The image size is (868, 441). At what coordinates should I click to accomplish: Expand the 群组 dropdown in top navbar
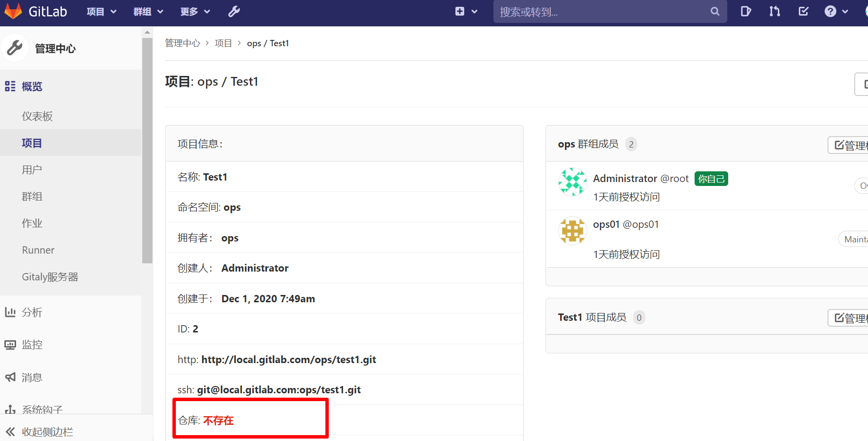pyautogui.click(x=148, y=11)
